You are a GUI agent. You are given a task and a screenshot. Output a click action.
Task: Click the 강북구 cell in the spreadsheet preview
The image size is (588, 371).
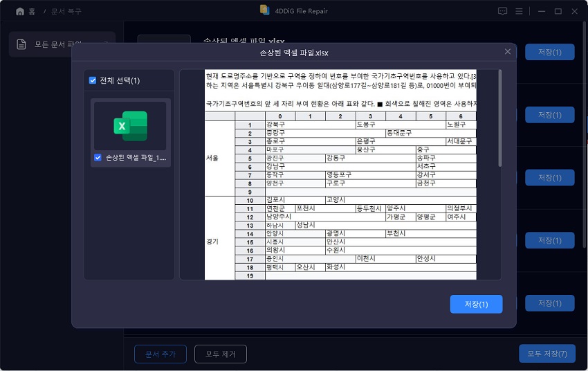[275, 125]
